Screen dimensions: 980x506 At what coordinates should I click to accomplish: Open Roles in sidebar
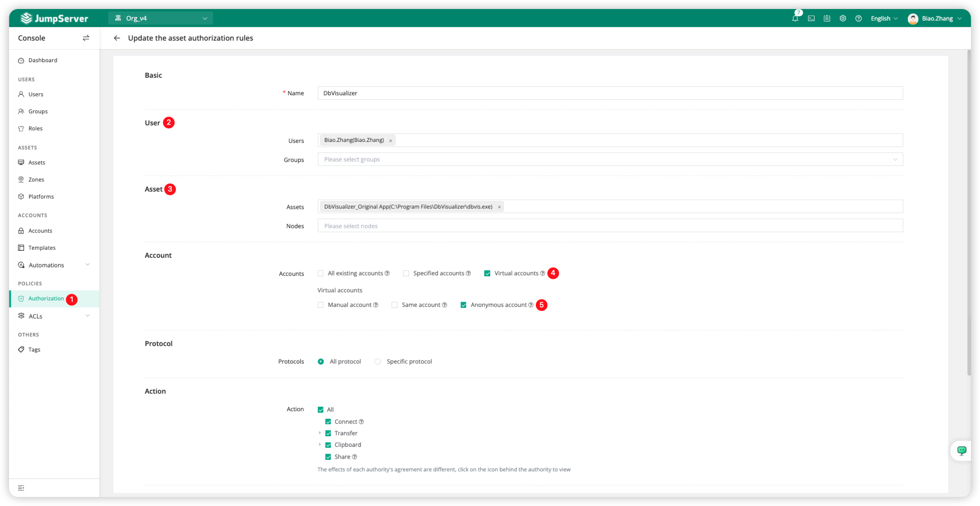[x=54, y=128]
